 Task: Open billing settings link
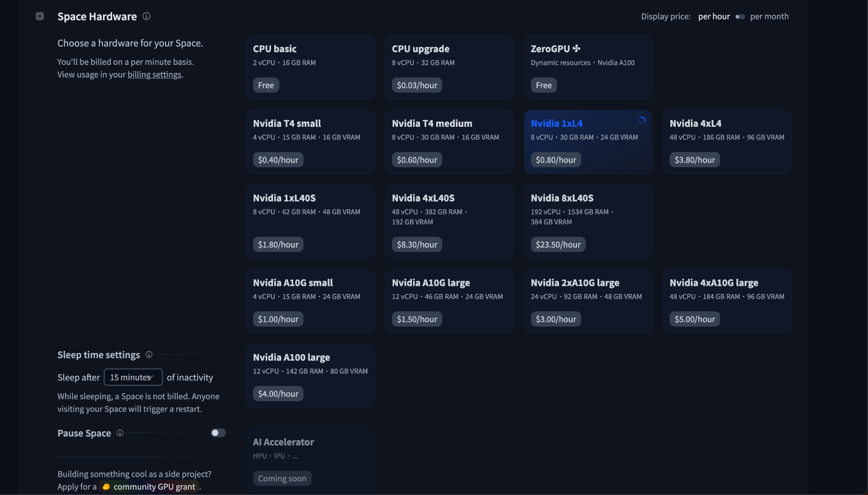click(154, 75)
